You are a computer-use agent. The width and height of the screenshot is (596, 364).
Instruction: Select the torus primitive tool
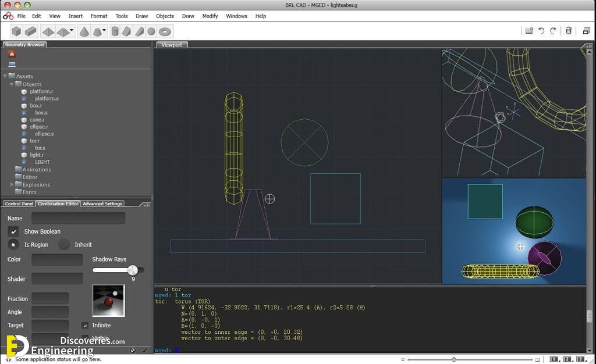(165, 31)
